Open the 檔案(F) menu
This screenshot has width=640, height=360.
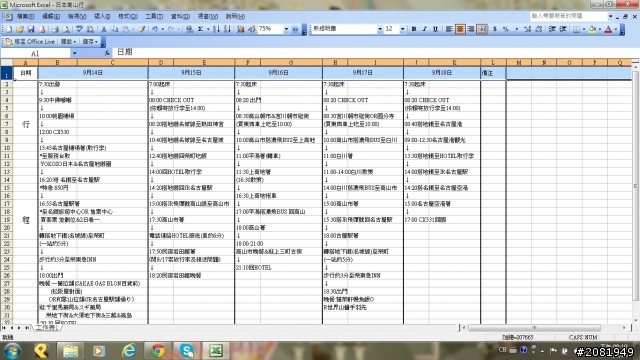(25, 17)
